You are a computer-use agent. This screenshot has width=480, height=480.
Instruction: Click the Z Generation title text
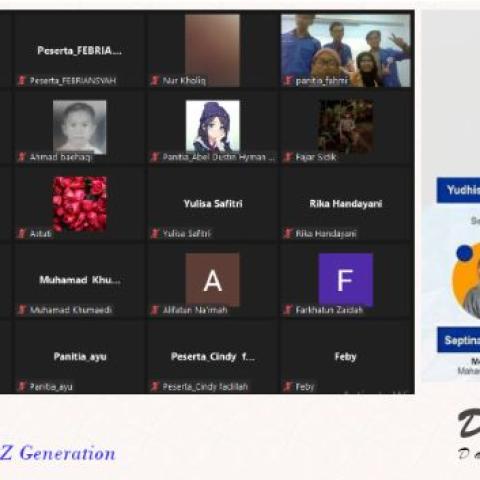coord(58,454)
